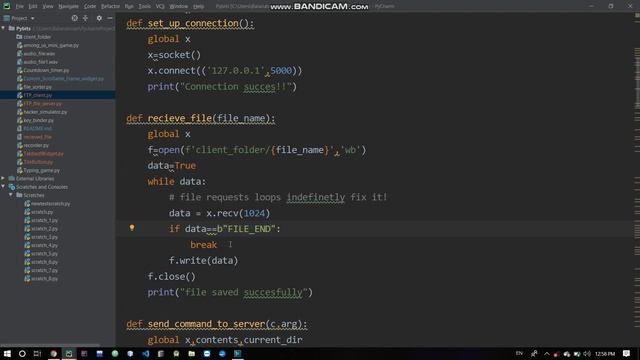Open the Refactor menu
Viewport: 640px width, 360px height.
[110, 7]
